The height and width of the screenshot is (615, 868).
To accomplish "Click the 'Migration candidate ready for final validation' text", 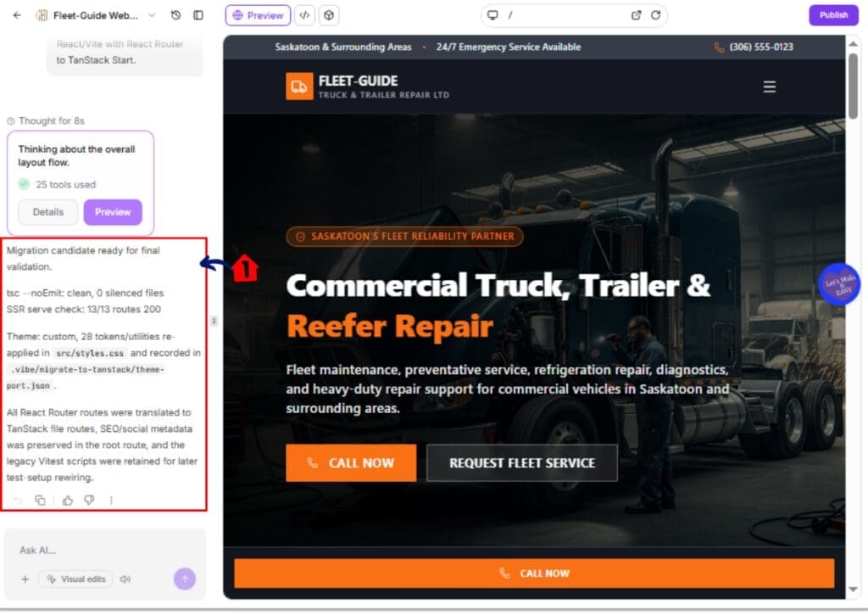I will point(83,259).
